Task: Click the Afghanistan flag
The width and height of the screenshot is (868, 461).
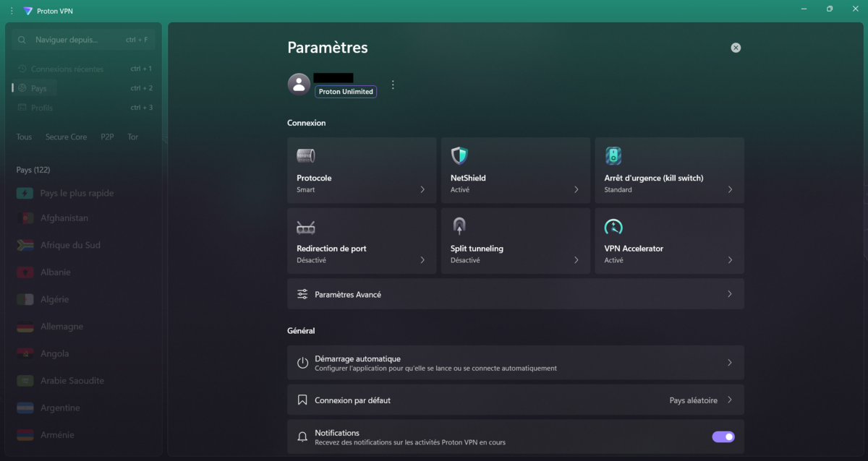Action: (x=25, y=218)
